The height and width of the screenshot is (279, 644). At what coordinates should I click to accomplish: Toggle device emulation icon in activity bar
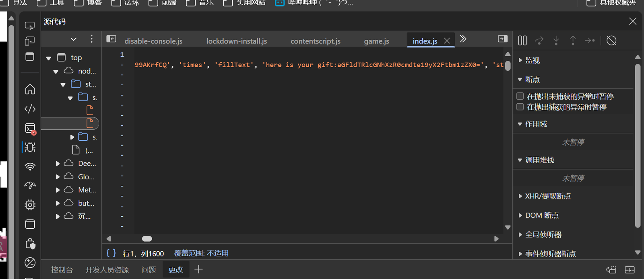pyautogui.click(x=30, y=41)
